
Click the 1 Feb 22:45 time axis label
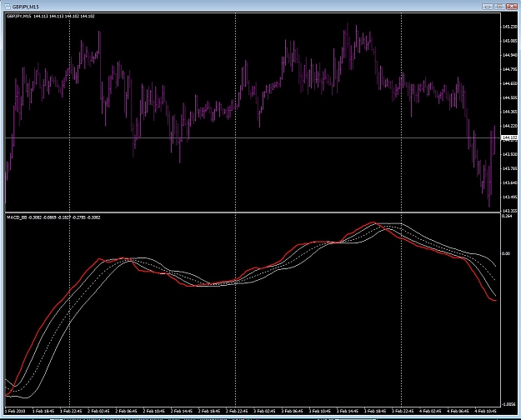point(71,412)
